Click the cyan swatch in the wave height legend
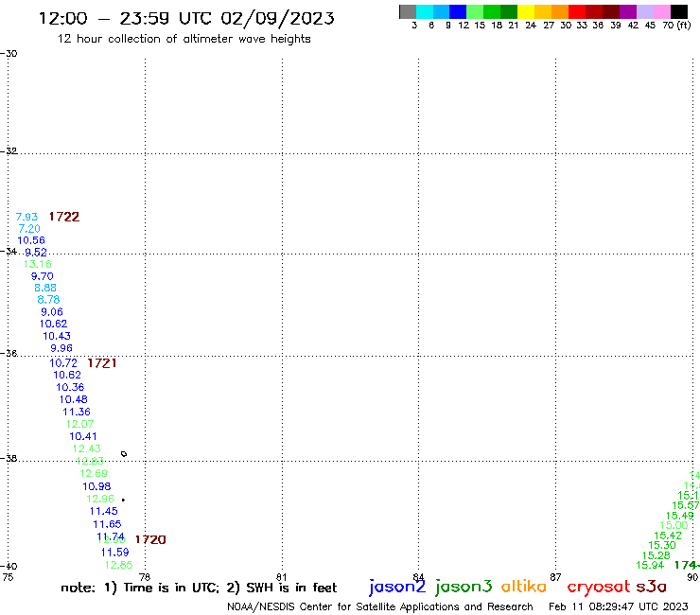Viewport: 700px width, 615px height. (424, 11)
